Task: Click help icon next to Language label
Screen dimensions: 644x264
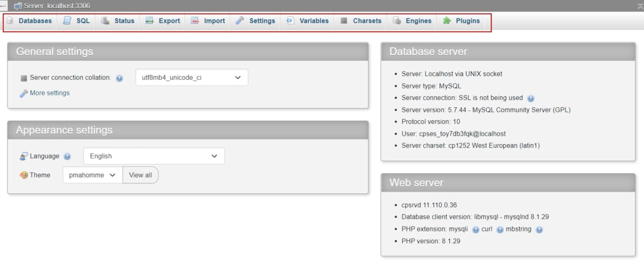Action: [67, 157]
